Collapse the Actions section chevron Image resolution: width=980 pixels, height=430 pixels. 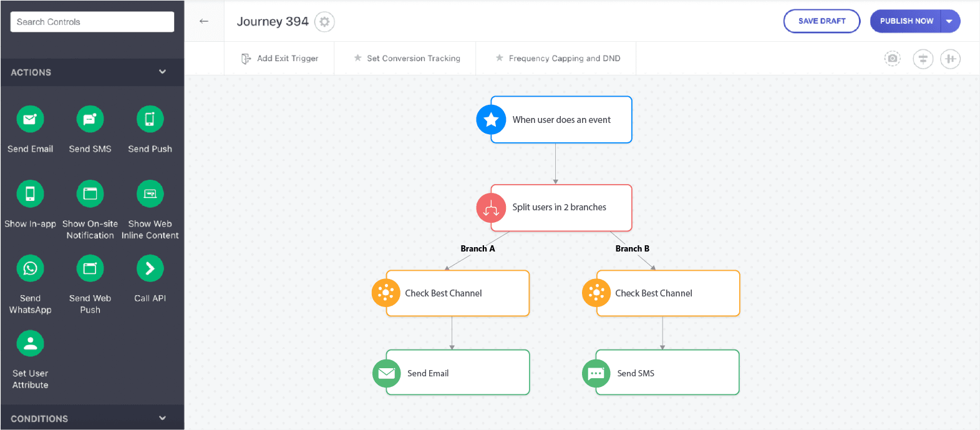click(162, 72)
